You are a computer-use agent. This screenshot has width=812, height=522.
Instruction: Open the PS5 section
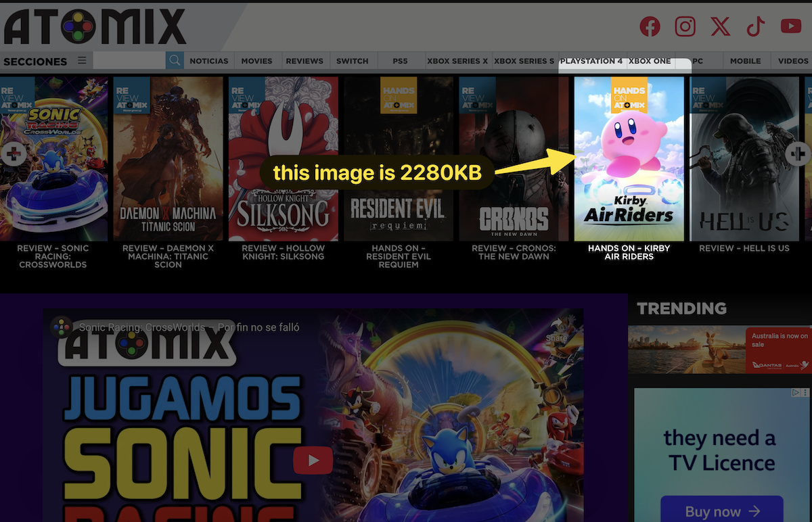[x=401, y=61]
